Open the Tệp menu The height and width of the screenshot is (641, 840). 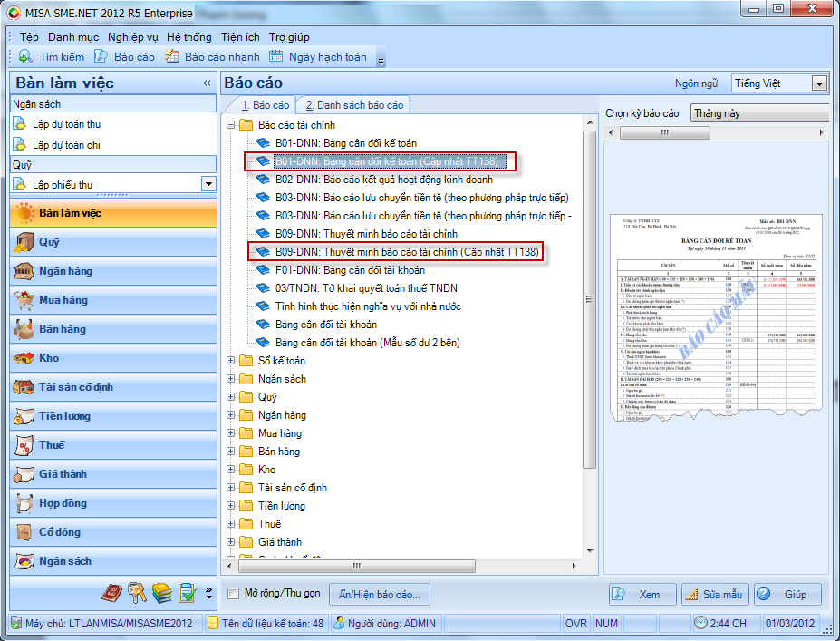[30, 37]
